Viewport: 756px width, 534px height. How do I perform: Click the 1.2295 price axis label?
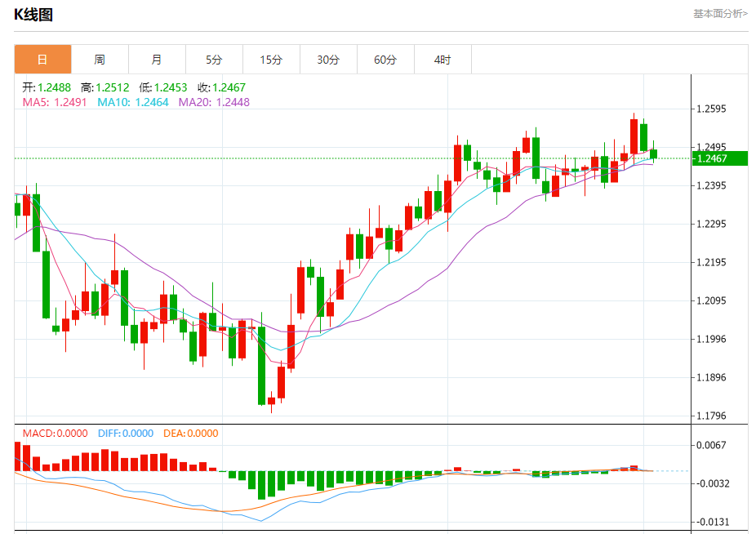pos(711,224)
